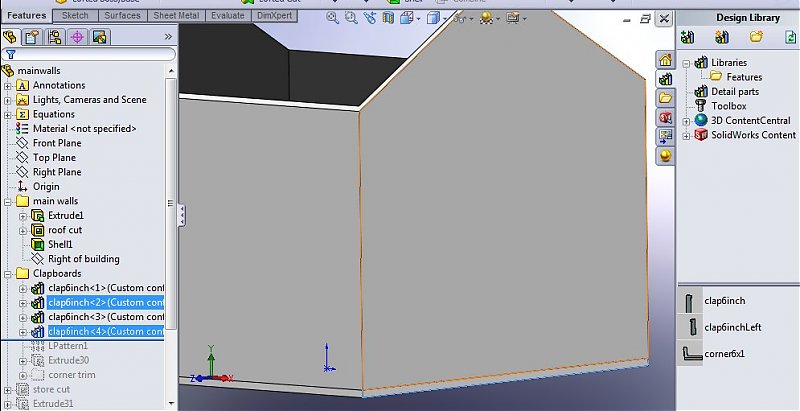Image resolution: width=800 pixels, height=411 pixels.
Task: Click clap6inchLeft thumbnail in Design Library
Action: [x=691, y=327]
